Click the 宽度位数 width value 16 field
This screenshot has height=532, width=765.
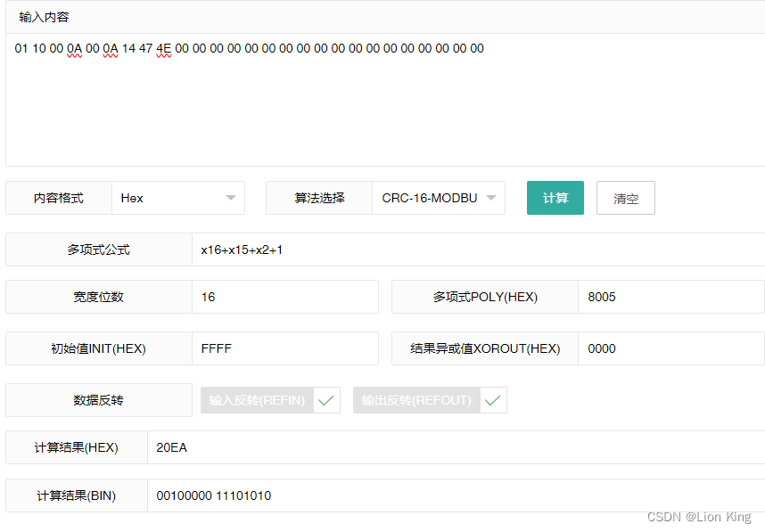point(285,297)
